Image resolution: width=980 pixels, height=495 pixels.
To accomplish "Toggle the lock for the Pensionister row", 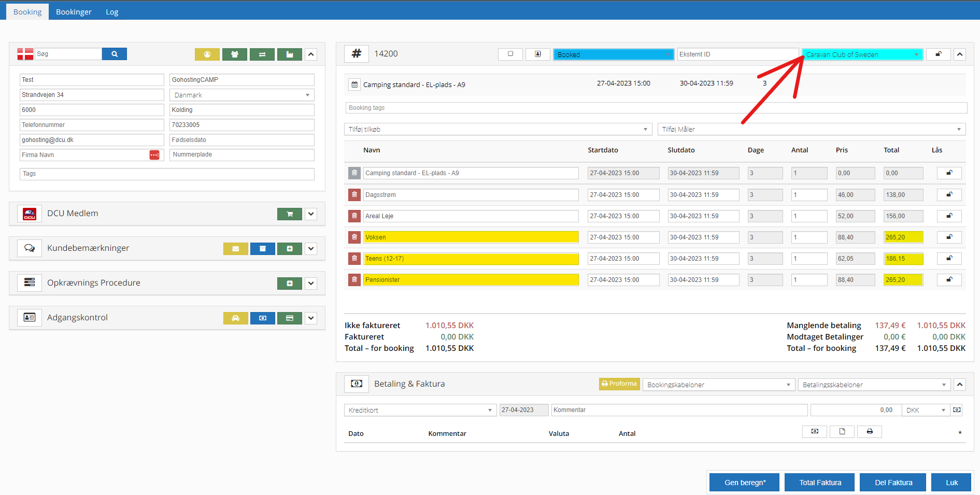I will click(x=949, y=280).
